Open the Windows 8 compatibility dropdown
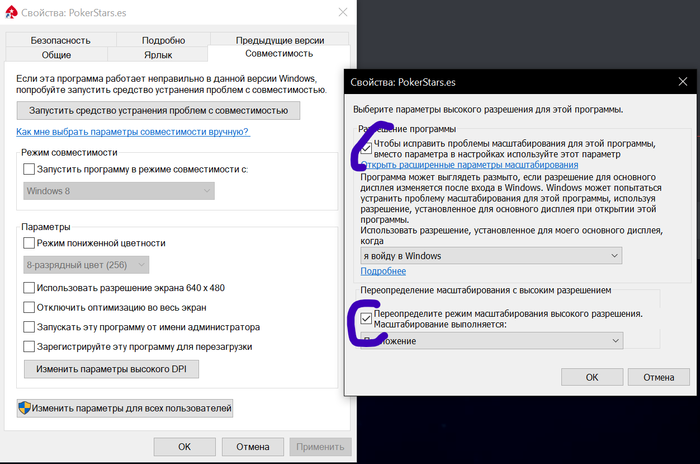 pyautogui.click(x=119, y=191)
